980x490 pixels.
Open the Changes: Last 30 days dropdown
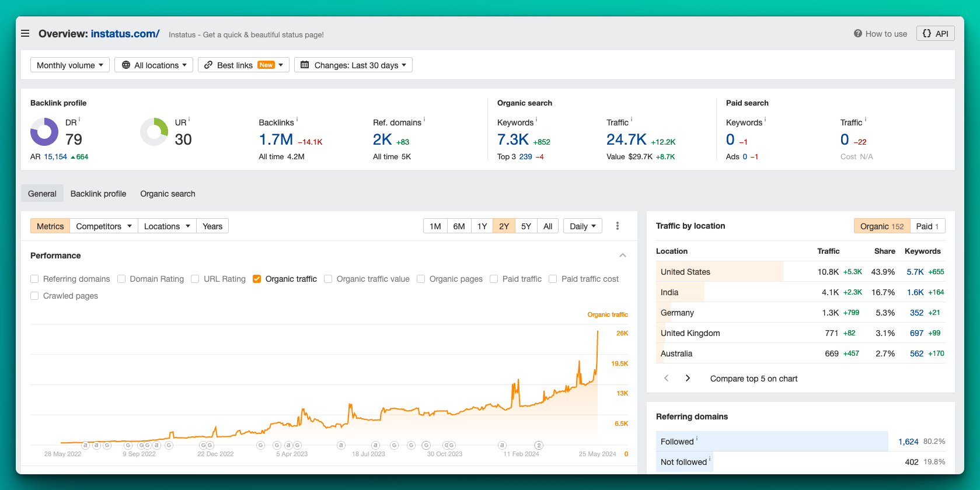pyautogui.click(x=353, y=65)
